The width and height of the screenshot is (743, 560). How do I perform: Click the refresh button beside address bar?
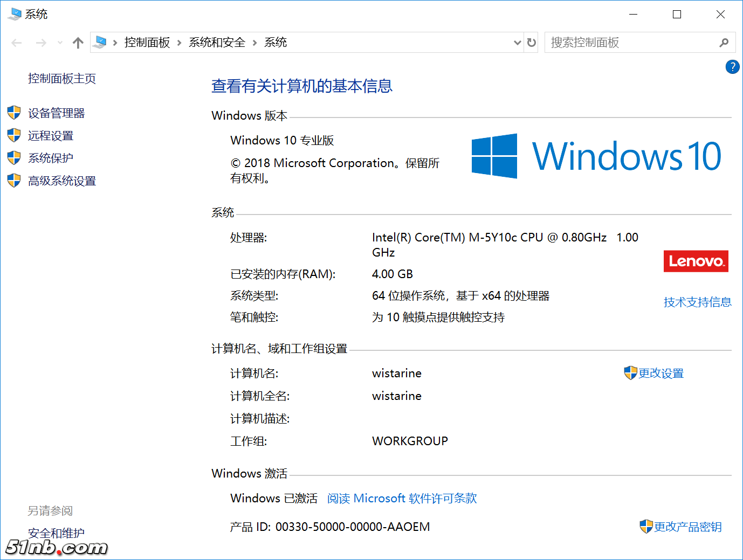click(x=531, y=43)
